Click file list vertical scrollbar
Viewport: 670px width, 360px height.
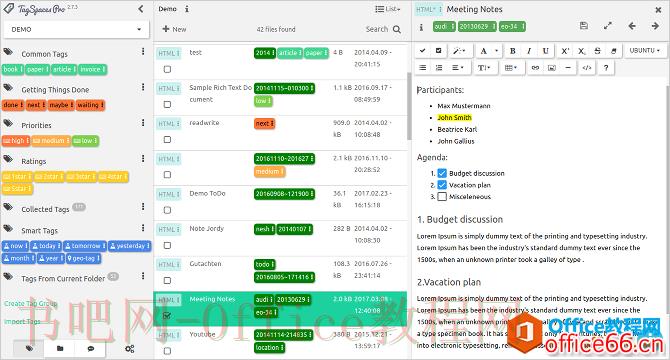pos(409,106)
